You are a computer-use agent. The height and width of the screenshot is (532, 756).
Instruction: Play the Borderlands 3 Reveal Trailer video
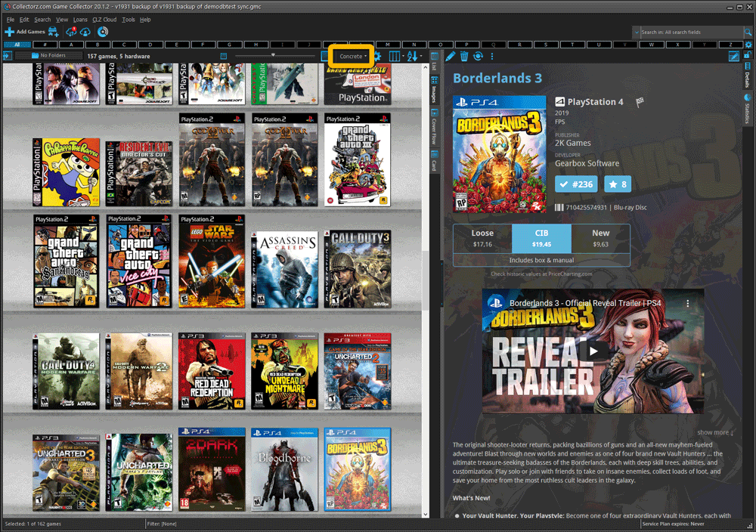[x=593, y=351]
